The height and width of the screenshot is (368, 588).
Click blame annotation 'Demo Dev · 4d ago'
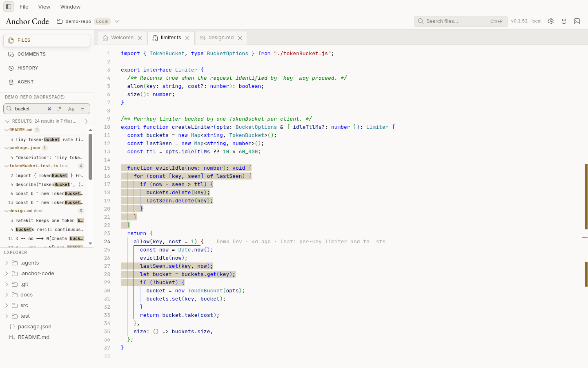click(243, 242)
